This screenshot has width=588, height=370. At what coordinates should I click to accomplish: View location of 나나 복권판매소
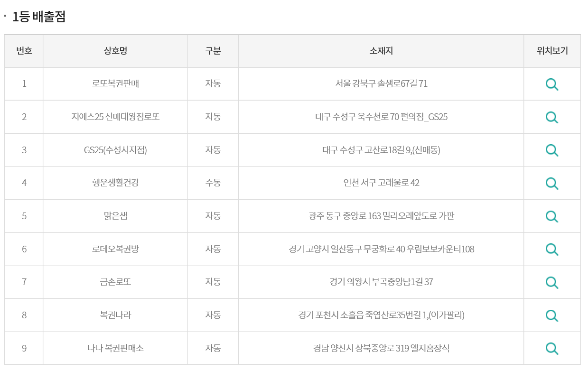coord(551,348)
